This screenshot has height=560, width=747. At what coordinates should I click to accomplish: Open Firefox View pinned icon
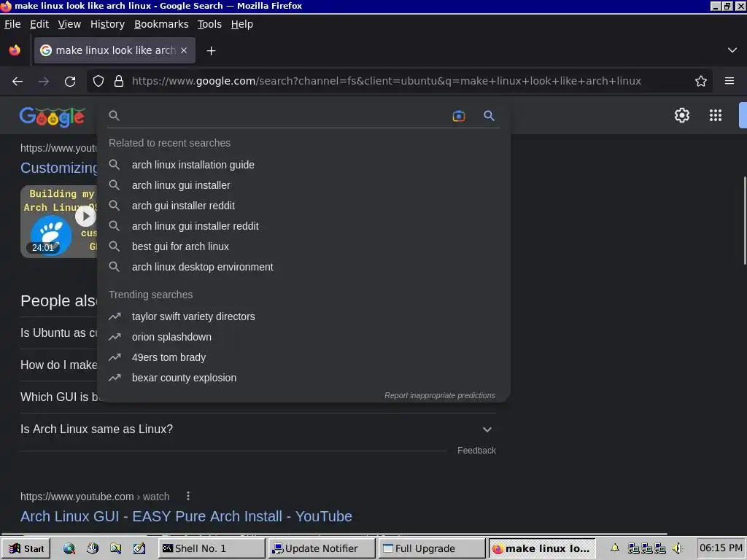click(x=15, y=50)
